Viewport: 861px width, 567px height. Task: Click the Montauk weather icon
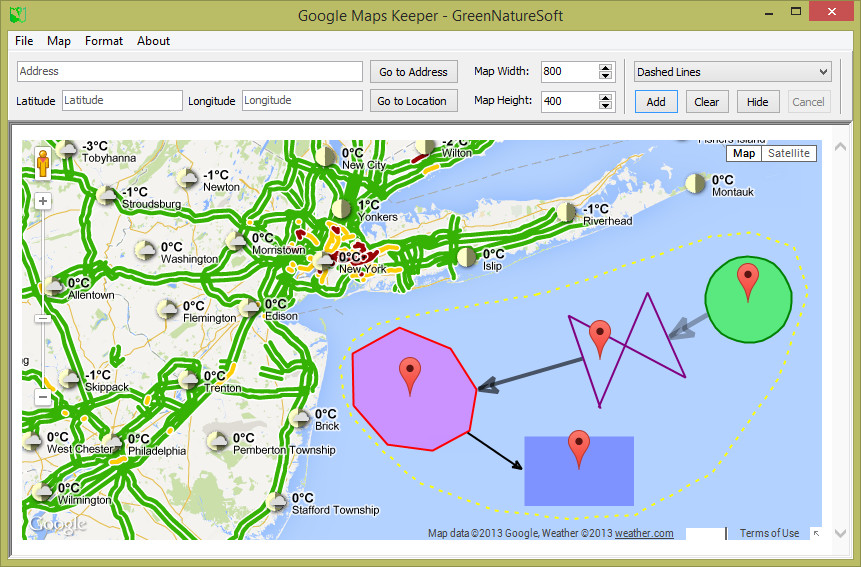pos(695,184)
